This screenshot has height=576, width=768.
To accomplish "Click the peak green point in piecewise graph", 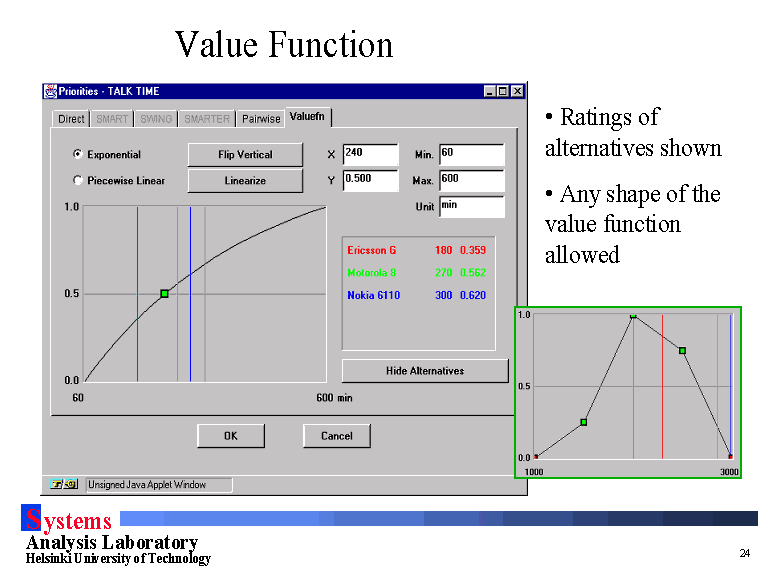I will [x=633, y=316].
